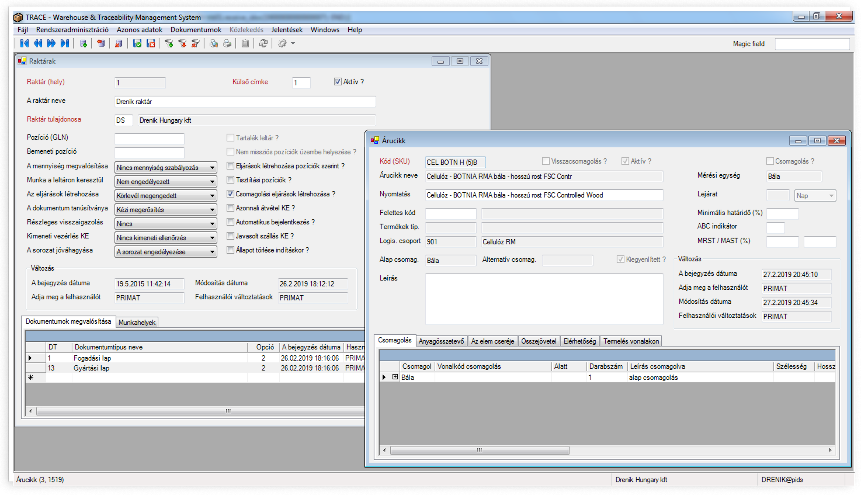Click the clipboard icon in the toolbar
Viewport: 868px width, 502px height.
click(245, 44)
